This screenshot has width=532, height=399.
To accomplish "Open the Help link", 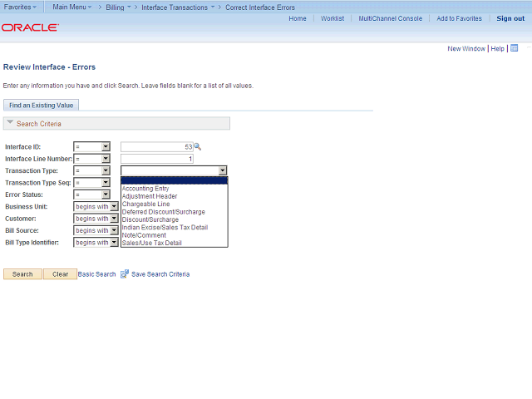I will 497,48.
